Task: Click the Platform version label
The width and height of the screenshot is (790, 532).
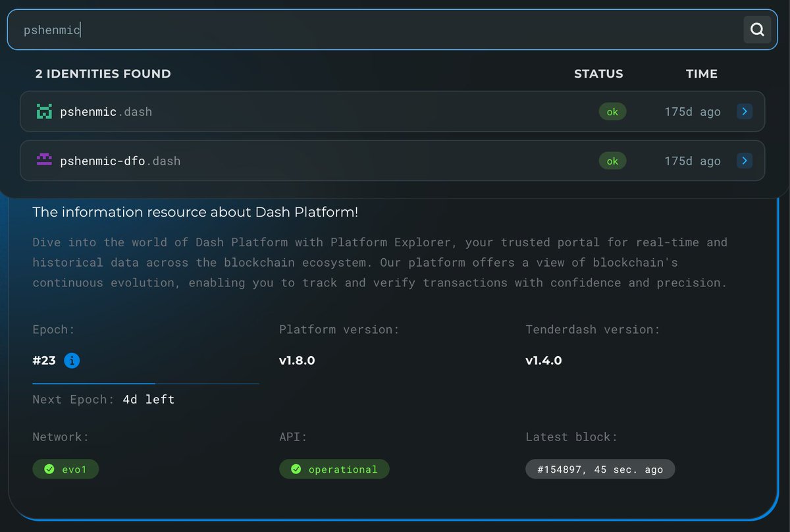Action: point(339,329)
